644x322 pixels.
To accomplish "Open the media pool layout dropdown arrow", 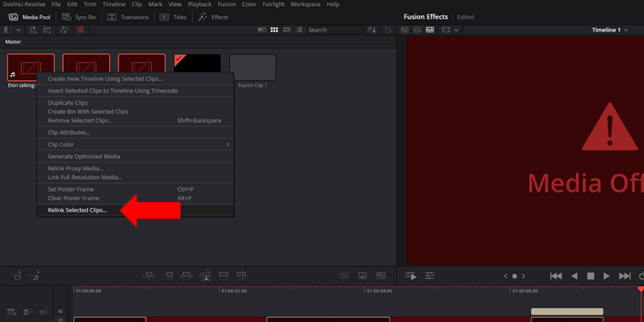I will (x=19, y=30).
